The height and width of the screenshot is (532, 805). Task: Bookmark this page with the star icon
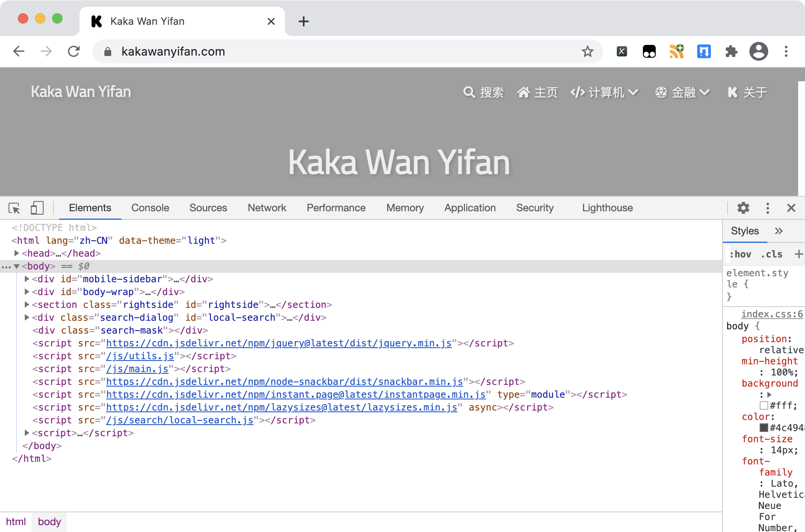(x=588, y=52)
